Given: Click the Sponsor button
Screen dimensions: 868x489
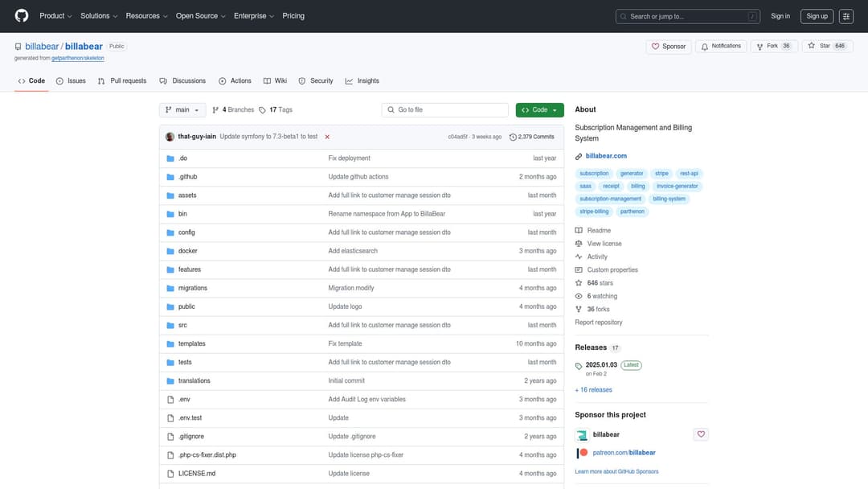Looking at the screenshot, I should [x=668, y=47].
